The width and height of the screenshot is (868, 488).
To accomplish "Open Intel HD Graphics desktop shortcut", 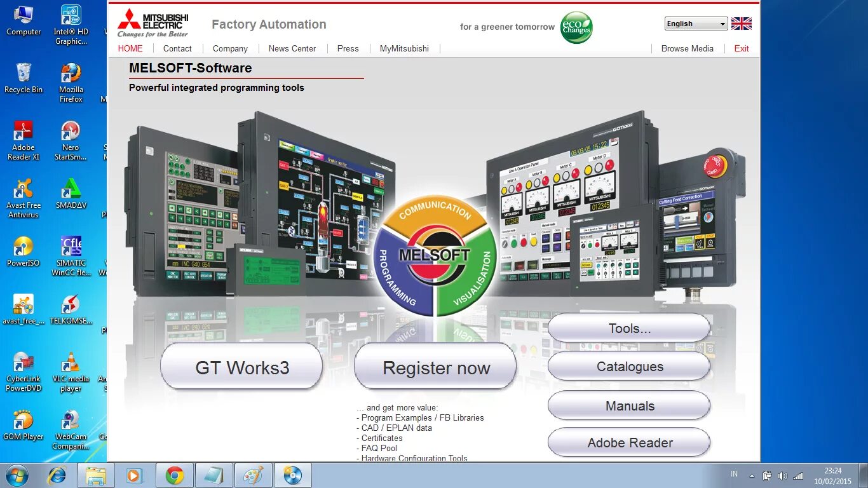I will point(71,25).
